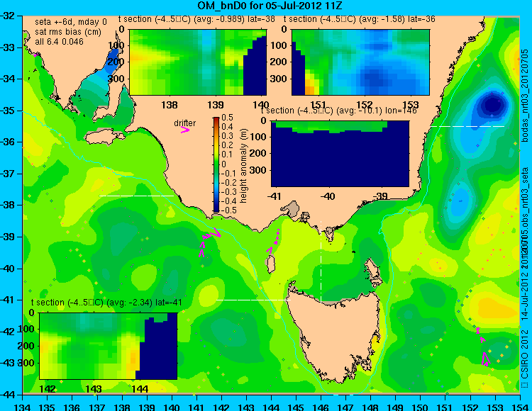Click the -38 latitude label on the left axis
The width and height of the screenshot is (532, 411).
click(8, 205)
